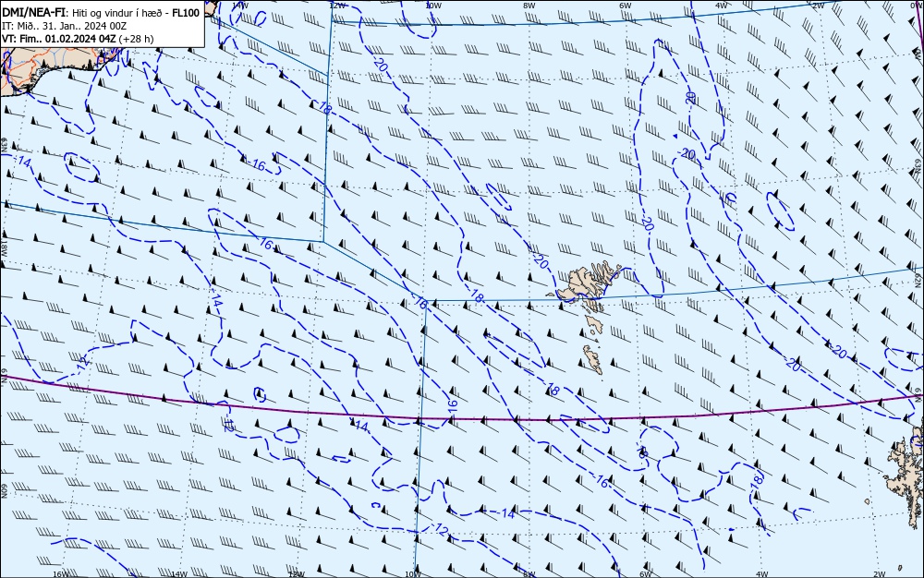
Task: Click the '2W' longitude label on bottom edge
Action: coord(880,574)
